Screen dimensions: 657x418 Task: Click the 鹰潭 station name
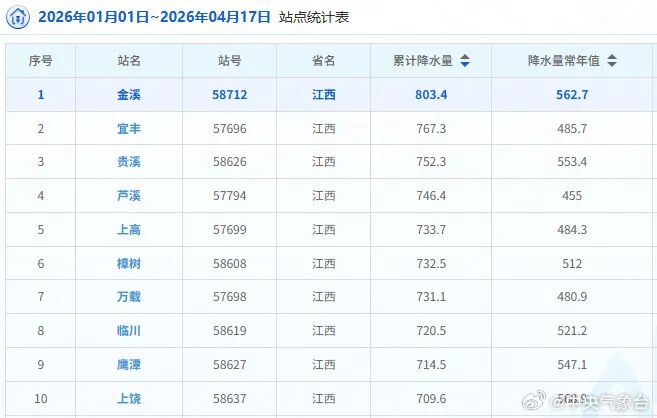129,365
